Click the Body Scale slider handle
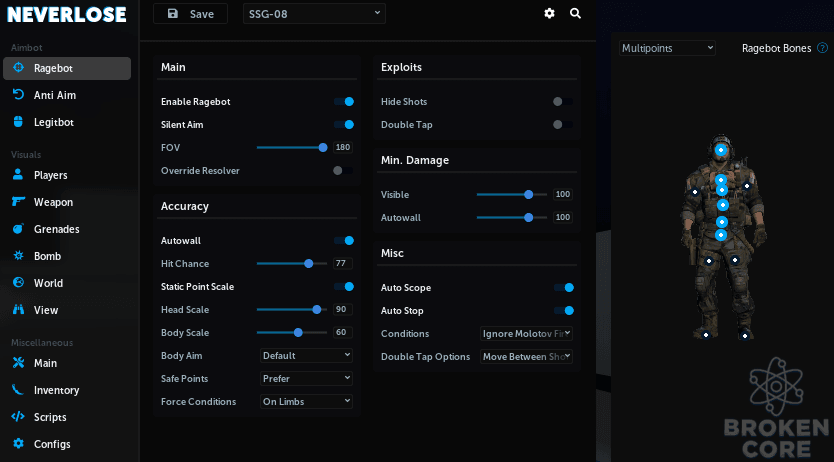 [x=298, y=332]
